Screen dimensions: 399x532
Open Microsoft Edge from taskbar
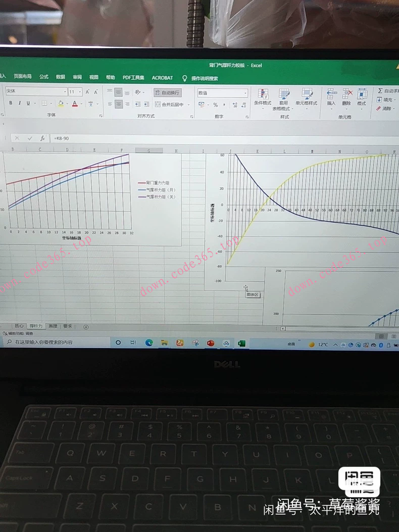pyautogui.click(x=149, y=343)
